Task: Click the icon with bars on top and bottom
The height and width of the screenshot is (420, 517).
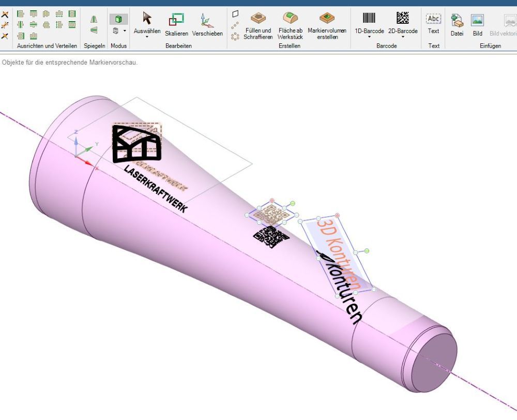Action: 72,25
